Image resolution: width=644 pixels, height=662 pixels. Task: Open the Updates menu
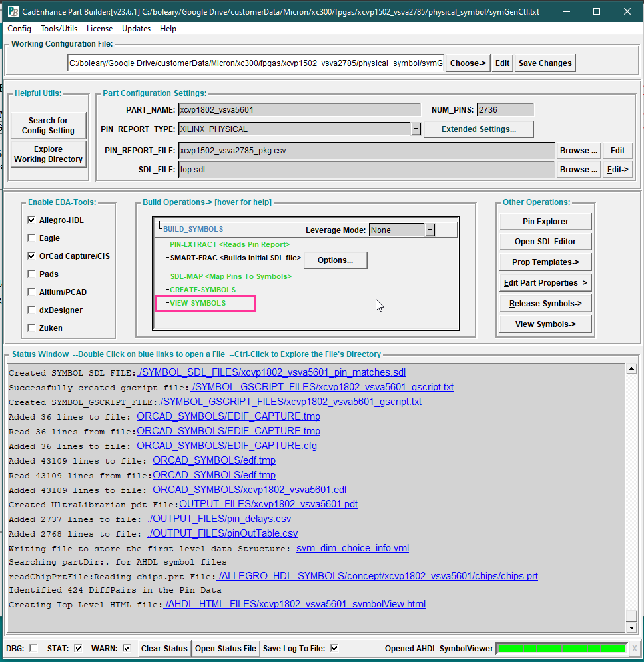coord(136,28)
